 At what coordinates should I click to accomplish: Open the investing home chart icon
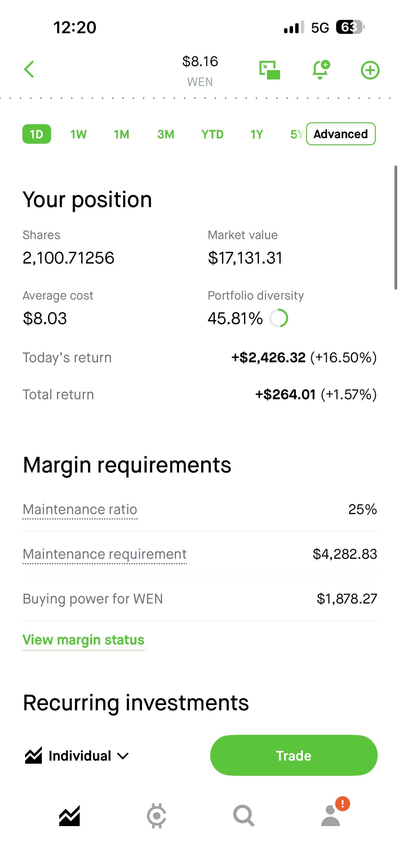[x=69, y=816]
